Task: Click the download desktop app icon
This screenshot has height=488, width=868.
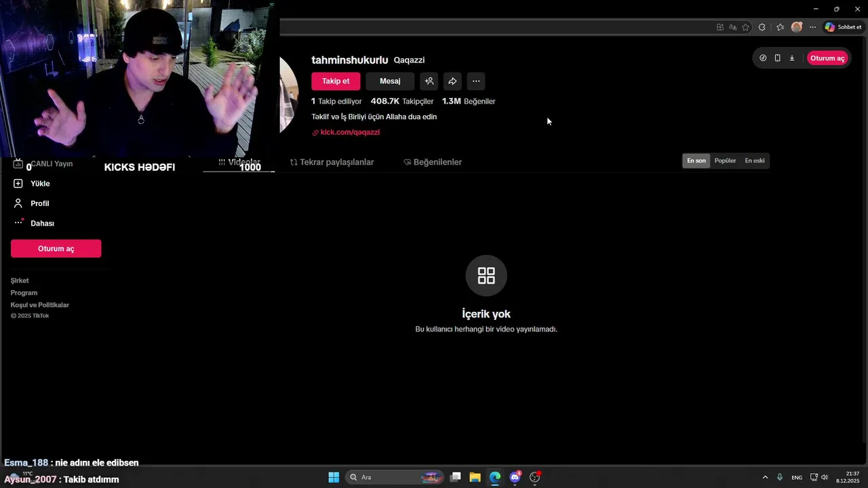Action: pos(792,58)
